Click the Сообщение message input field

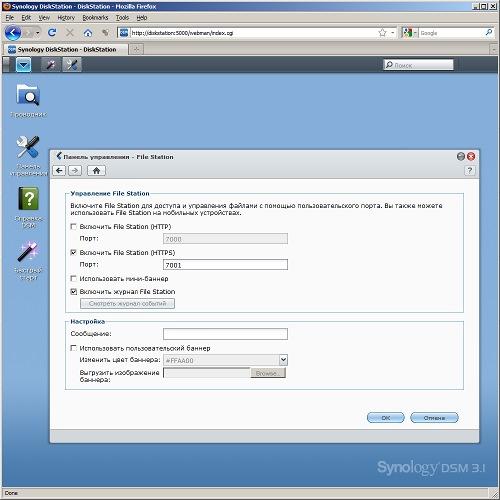225,334
